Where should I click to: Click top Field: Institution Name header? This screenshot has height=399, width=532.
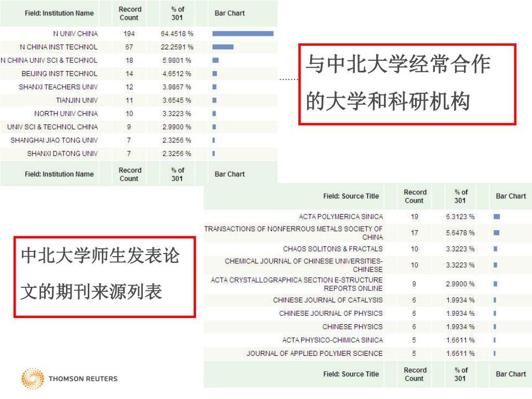(x=59, y=13)
